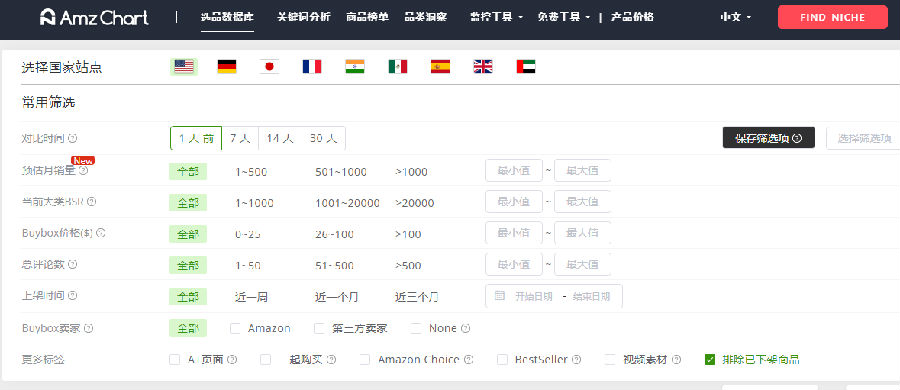Check the A+页面 tag checkbox
The image size is (900, 390).
pos(174,360)
